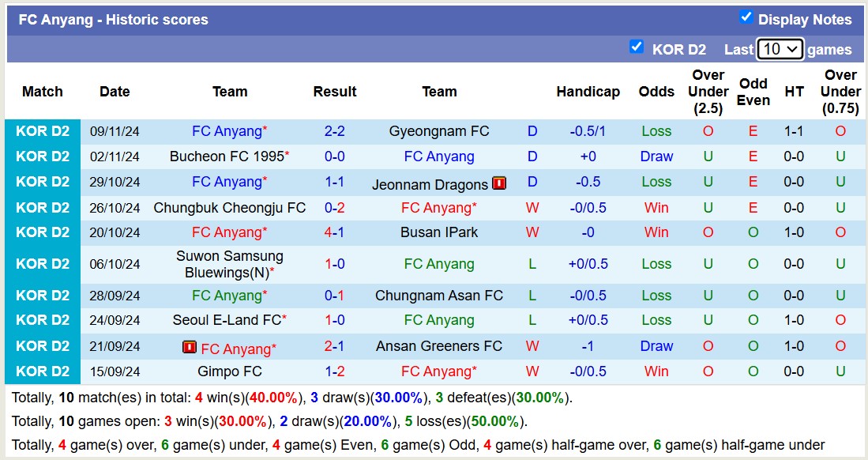Click the red card icon beside Jeonnam Dragons

(498, 183)
